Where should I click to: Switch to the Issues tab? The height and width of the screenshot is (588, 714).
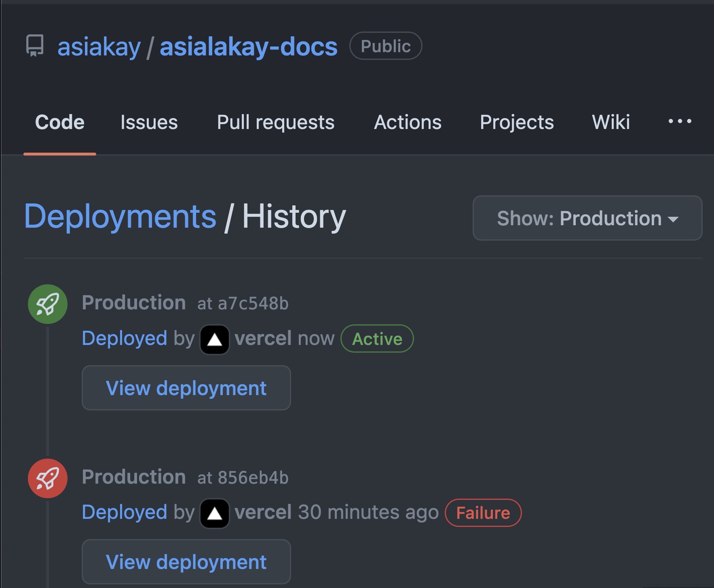149,122
